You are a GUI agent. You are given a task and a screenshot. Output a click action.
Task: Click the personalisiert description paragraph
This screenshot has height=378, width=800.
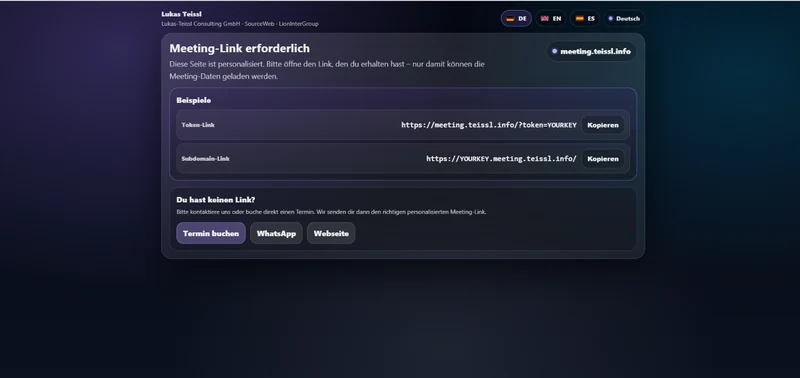pyautogui.click(x=327, y=70)
